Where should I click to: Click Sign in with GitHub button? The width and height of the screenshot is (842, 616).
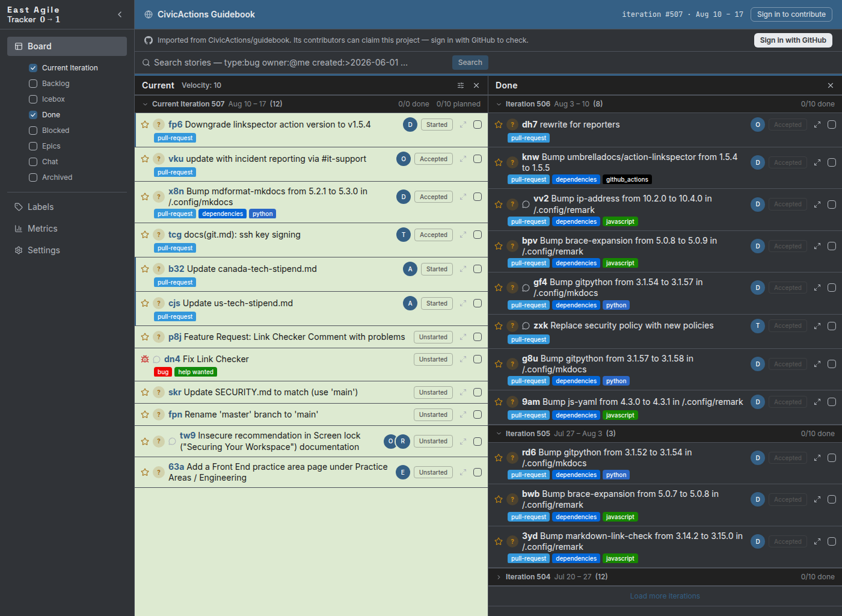point(793,40)
